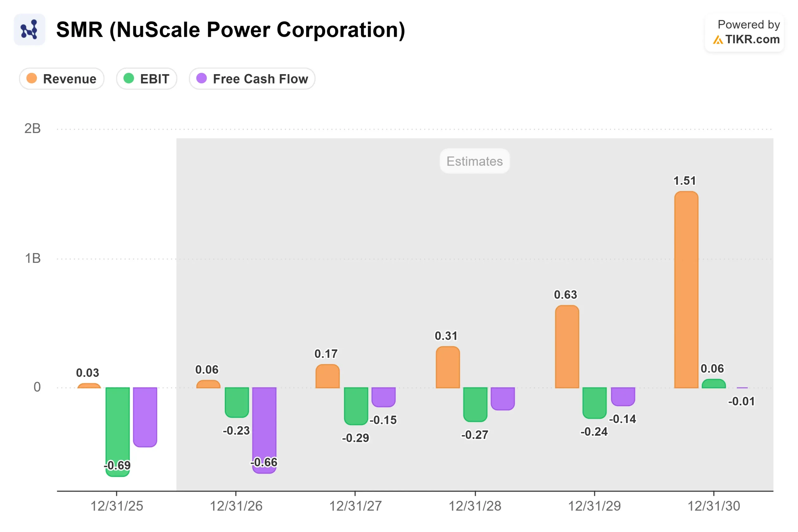Image resolution: width=798 pixels, height=532 pixels.
Task: Click the orange Revenue legend dot
Action: tap(31, 78)
